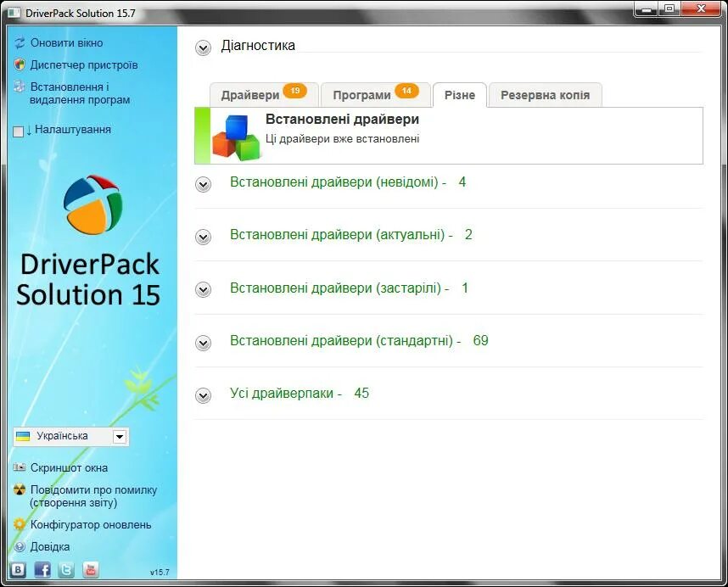This screenshot has width=728, height=587.
Task: Click the 14 badge on Програми tab
Action: tap(406, 91)
